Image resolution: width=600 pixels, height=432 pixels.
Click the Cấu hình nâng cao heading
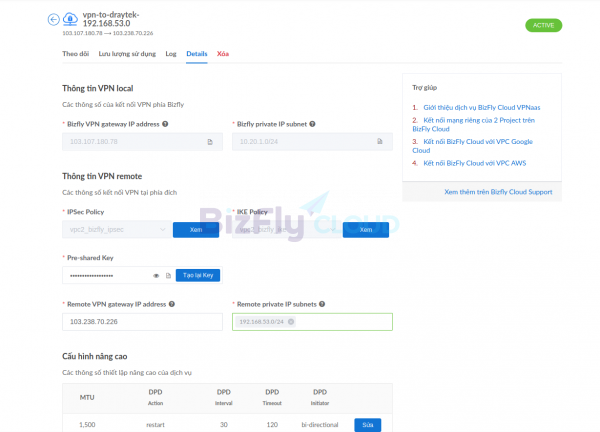coord(95,356)
